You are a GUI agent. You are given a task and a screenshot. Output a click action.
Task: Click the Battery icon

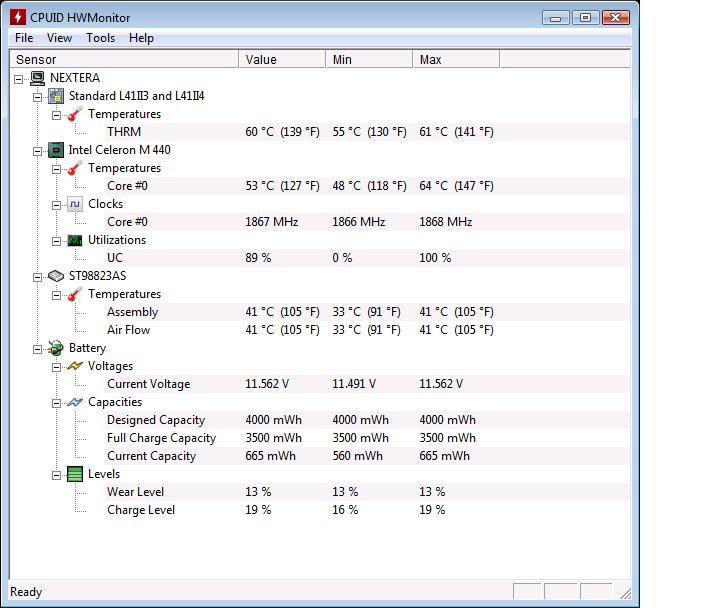pos(56,348)
